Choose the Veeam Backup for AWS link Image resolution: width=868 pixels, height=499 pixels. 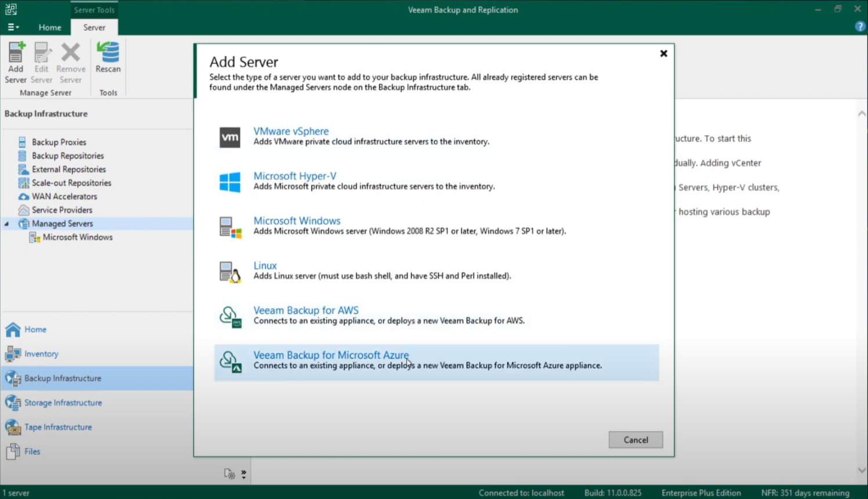pyautogui.click(x=306, y=310)
